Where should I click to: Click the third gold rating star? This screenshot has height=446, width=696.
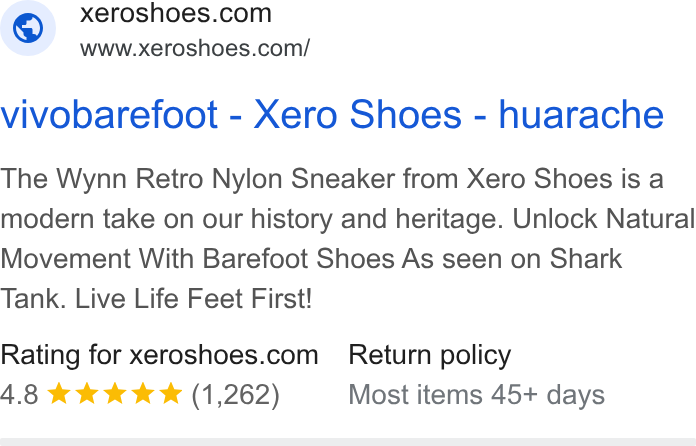pyautogui.click(x=115, y=394)
